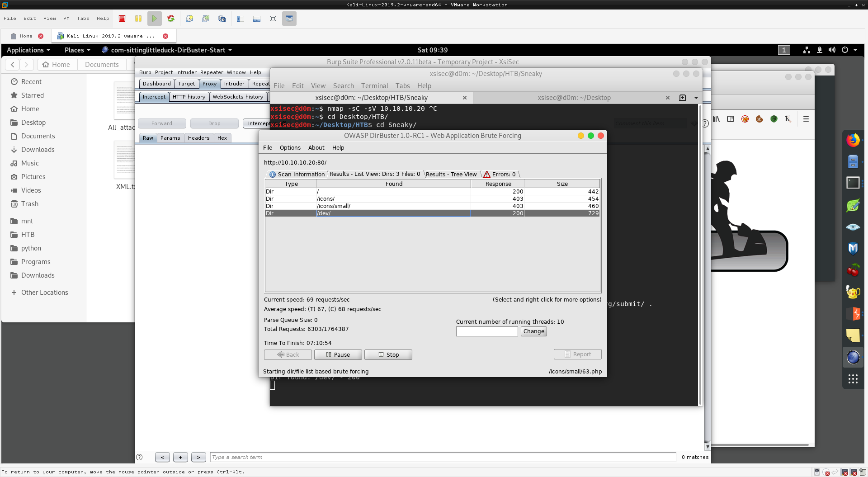Click new tab icon in terminal
This screenshot has width=868, height=477.
pos(683,98)
